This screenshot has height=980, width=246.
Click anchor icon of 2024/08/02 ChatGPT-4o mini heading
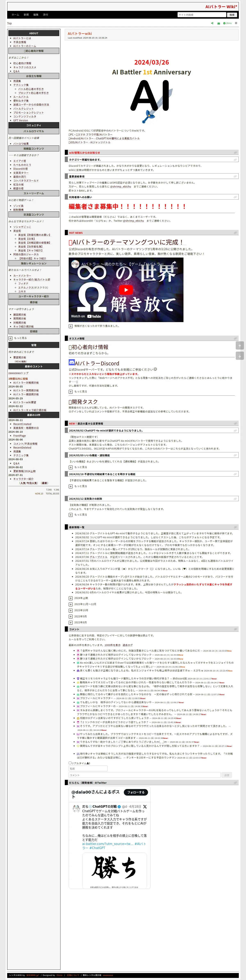(x=235, y=431)
